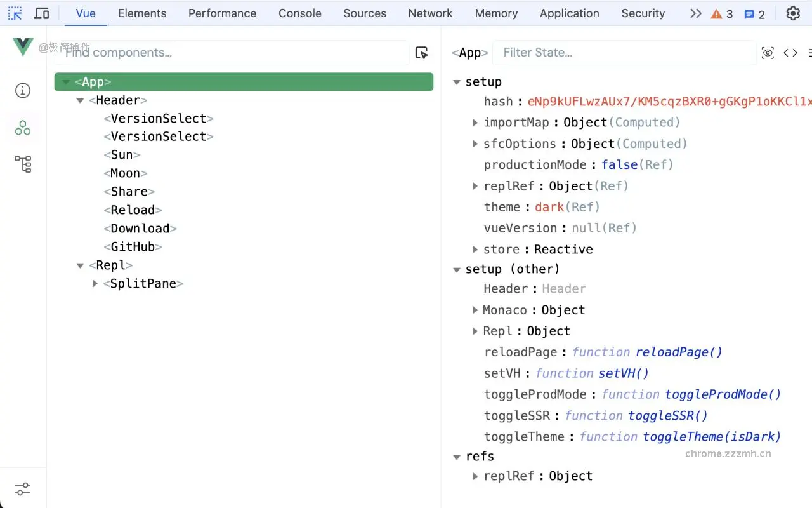
Task: Collapse the setup section in state panel
Action: click(x=457, y=82)
